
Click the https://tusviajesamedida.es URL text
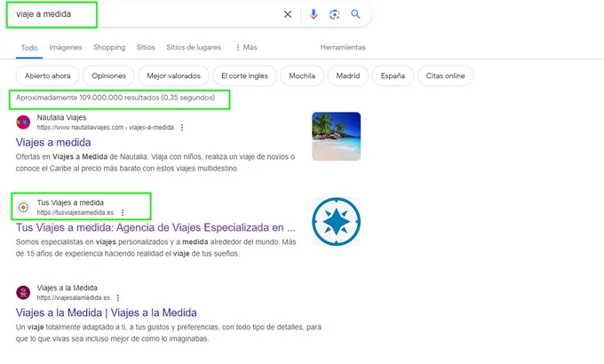tap(75, 212)
